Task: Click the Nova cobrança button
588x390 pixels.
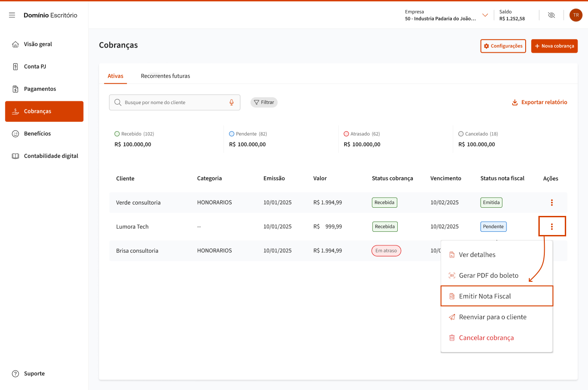Action: tap(554, 46)
